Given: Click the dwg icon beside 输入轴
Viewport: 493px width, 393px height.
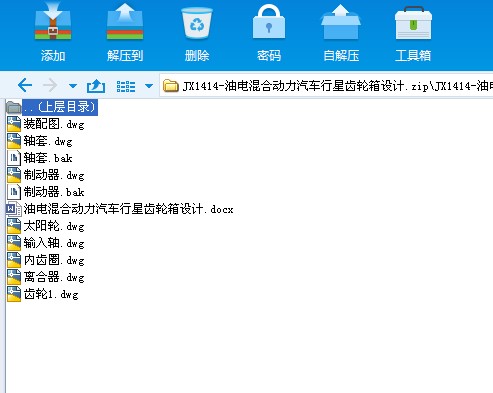Looking at the screenshot, I should pos(14,243).
